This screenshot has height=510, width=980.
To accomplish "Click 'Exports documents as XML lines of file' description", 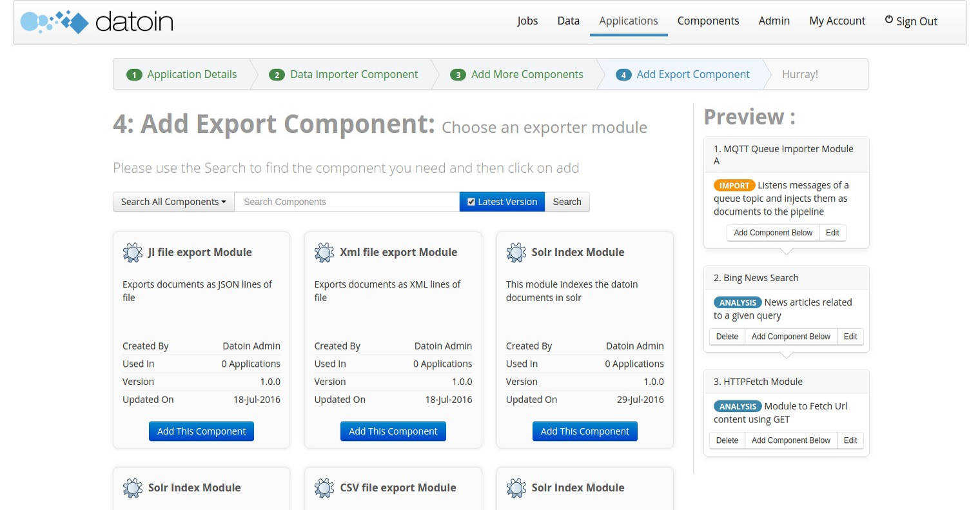I will (387, 291).
